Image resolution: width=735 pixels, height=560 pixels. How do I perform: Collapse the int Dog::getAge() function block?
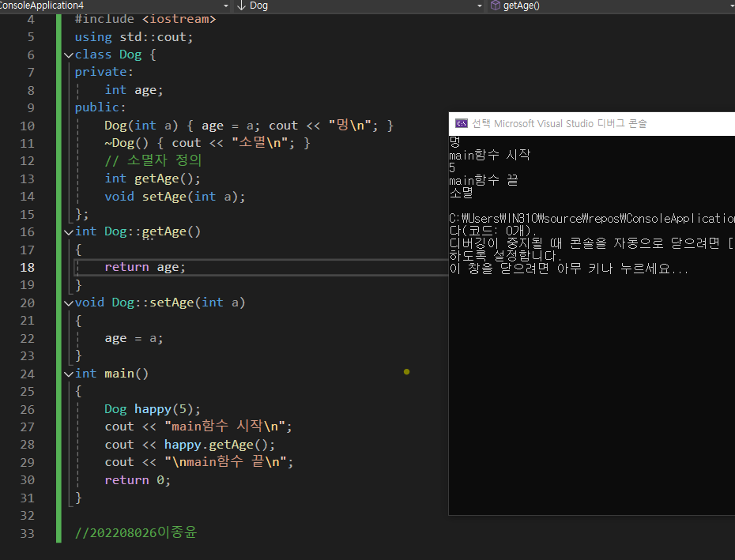[x=69, y=232]
